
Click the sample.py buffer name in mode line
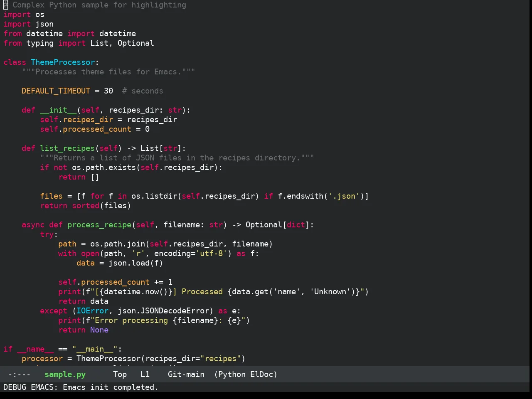coord(65,374)
